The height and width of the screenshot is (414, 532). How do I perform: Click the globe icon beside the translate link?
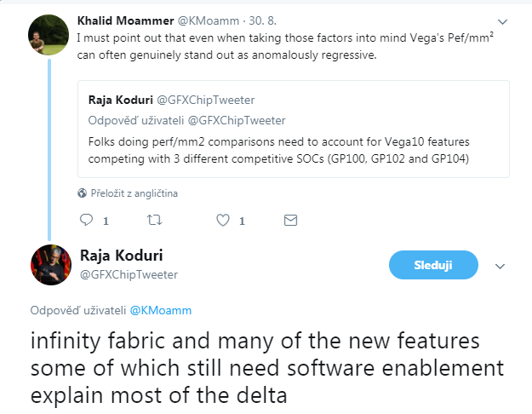coord(82,193)
